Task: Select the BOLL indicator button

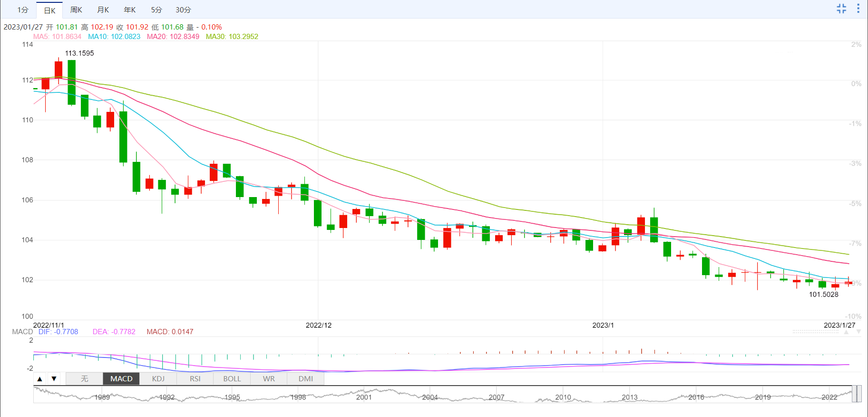Action: pyautogui.click(x=232, y=379)
